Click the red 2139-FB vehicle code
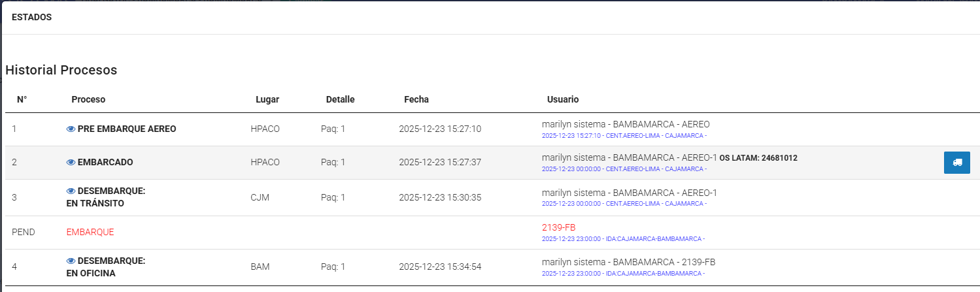980x292 pixels. pyautogui.click(x=558, y=227)
